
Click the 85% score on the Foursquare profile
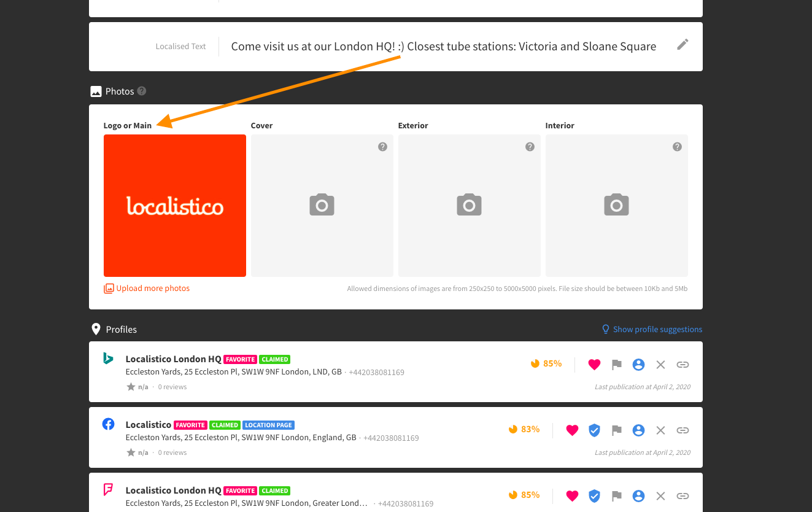(524, 495)
